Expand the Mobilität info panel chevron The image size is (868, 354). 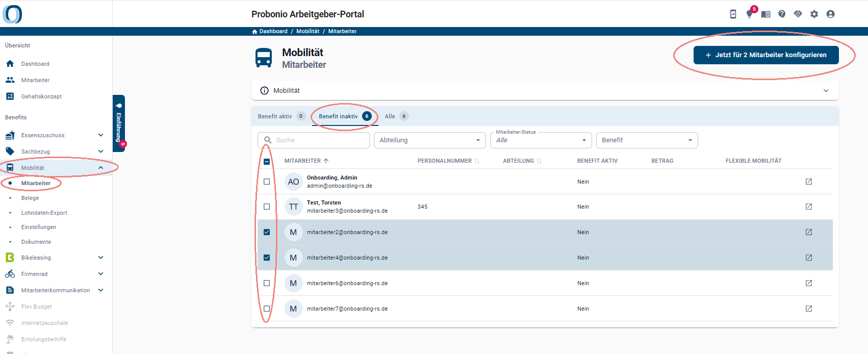point(826,91)
